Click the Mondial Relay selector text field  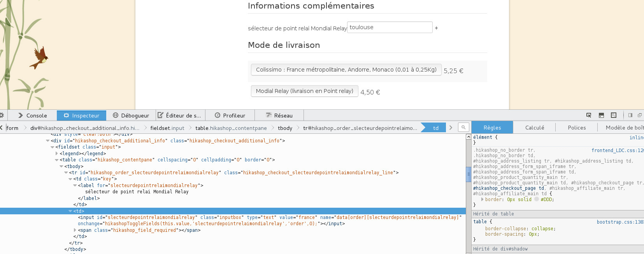(x=390, y=27)
